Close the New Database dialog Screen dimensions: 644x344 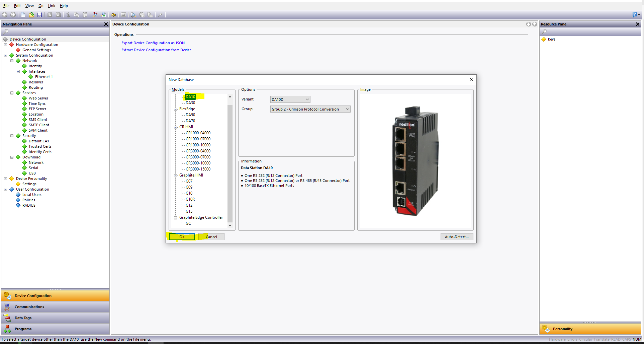471,79
